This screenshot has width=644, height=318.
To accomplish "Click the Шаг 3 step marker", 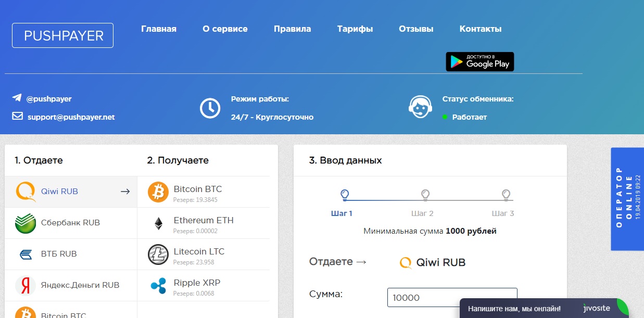I will 506,195.
